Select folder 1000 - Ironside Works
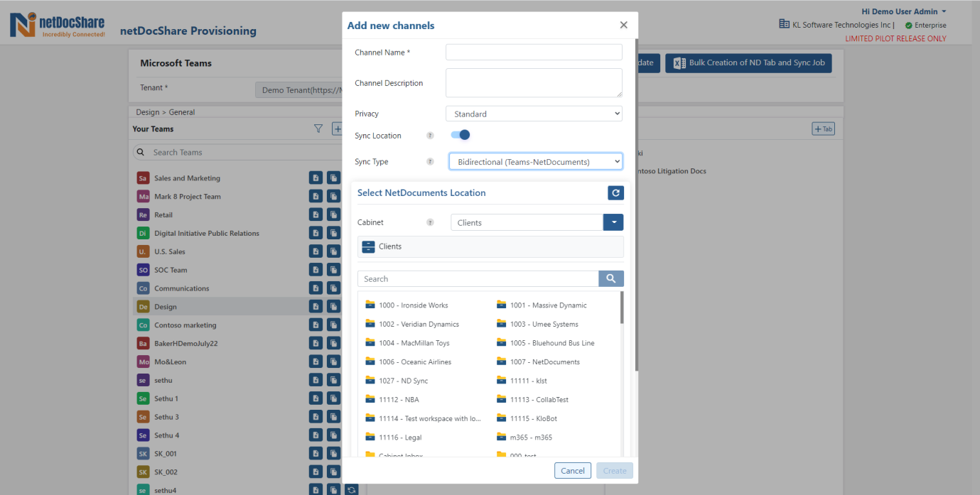 tap(414, 305)
